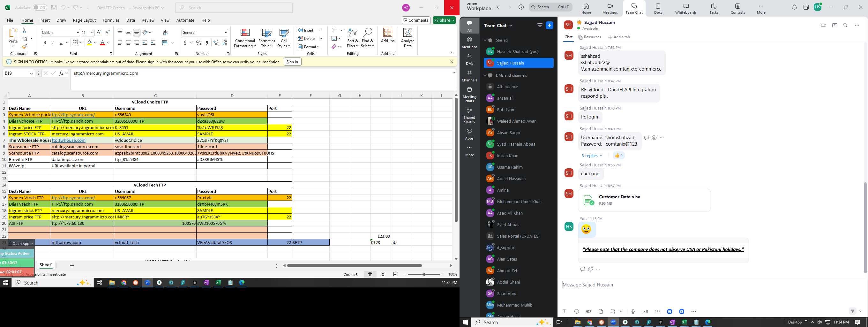Open Mentions in Zoom sidebar

[469, 43]
